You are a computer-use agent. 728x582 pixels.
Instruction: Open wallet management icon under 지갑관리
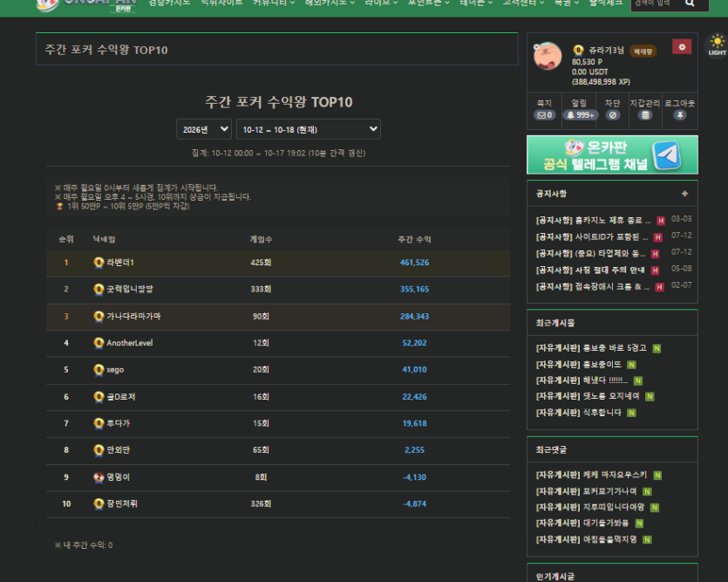point(645,114)
